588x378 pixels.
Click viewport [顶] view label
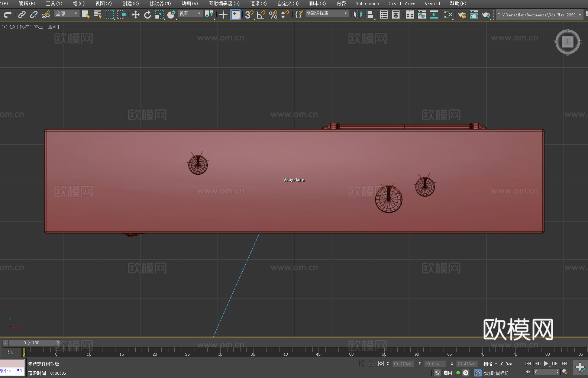(14, 27)
